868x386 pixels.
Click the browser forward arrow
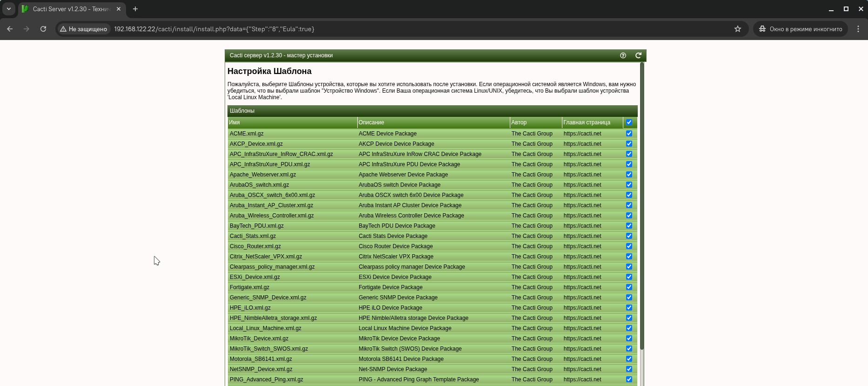(x=27, y=29)
